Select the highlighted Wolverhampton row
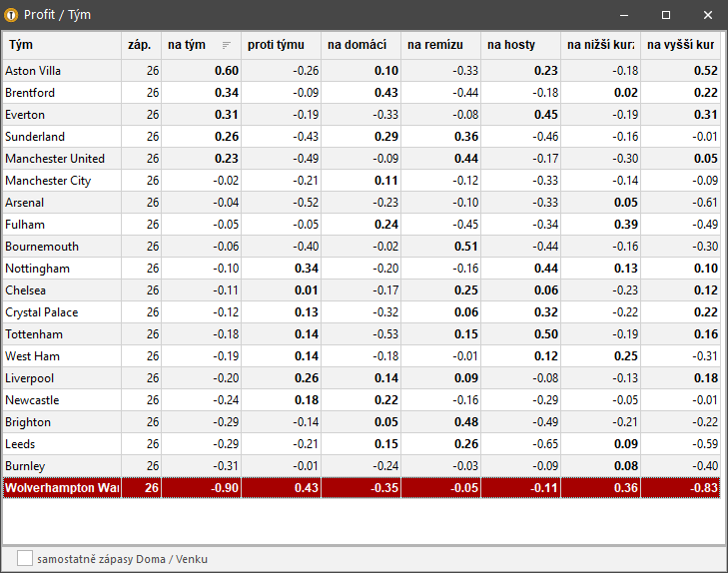Image resolution: width=728 pixels, height=573 pixels. 61,488
